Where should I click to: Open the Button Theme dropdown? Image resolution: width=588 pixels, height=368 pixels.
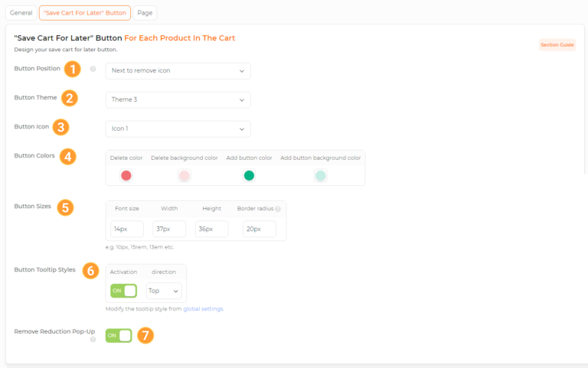point(178,99)
